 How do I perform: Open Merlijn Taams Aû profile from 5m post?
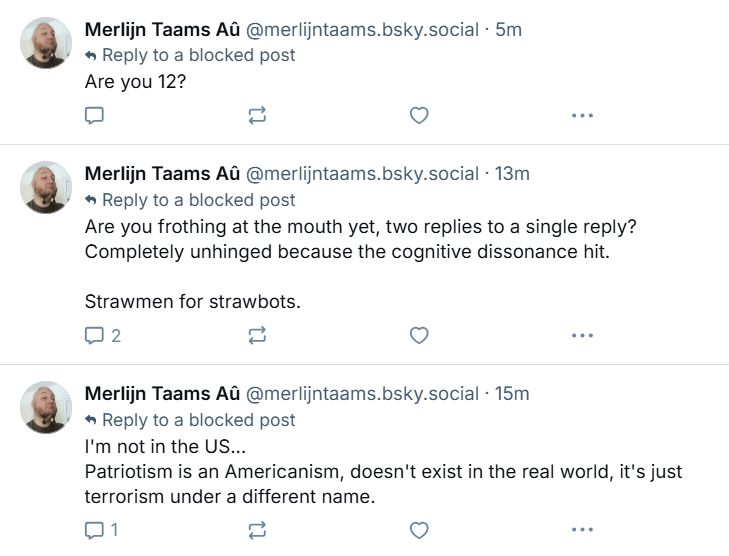click(x=162, y=30)
